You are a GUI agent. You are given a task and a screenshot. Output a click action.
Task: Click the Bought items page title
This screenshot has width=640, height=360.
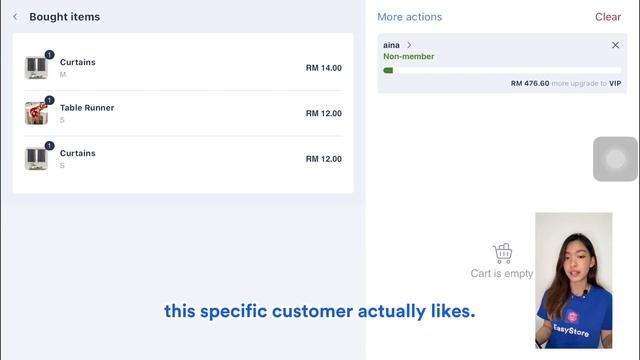(x=64, y=17)
